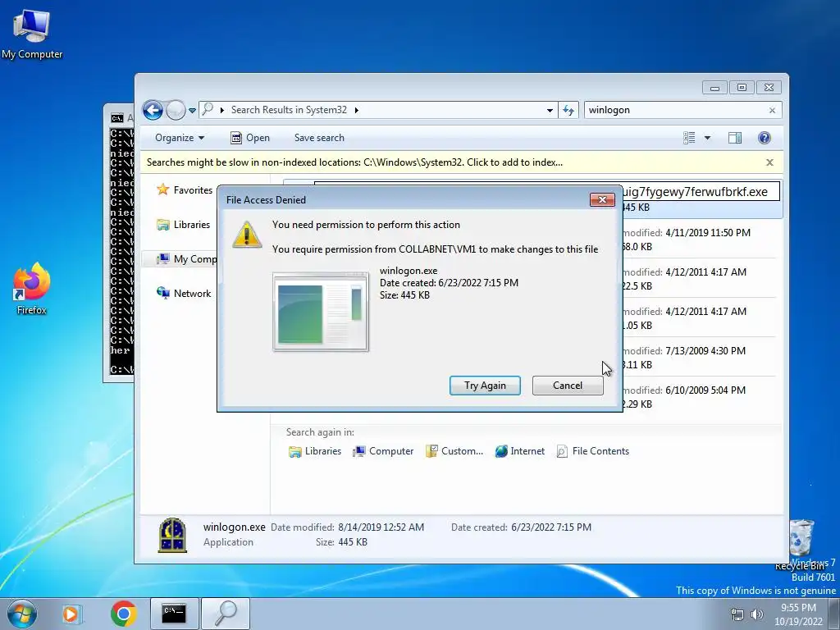Launch Google Chrome from taskbar
This screenshot has height=630, width=840.
[124, 614]
